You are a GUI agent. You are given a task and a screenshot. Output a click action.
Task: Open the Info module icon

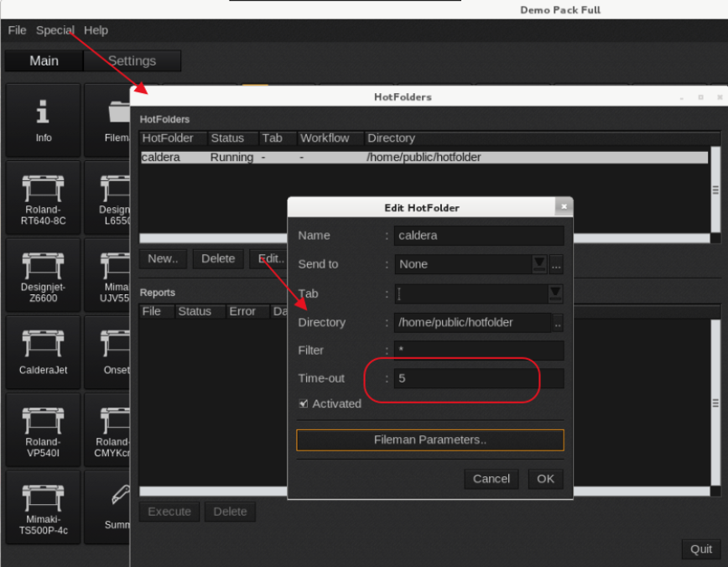coord(43,119)
